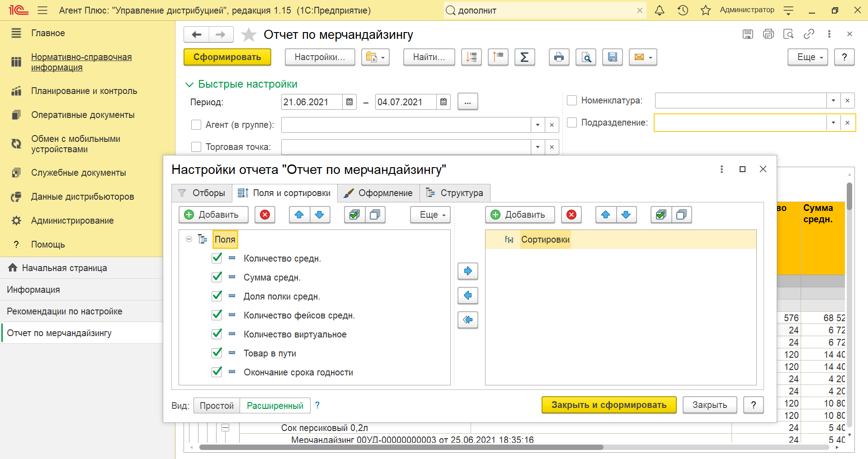
Task: Open Нормативно-справочная информация link
Action: [x=81, y=62]
